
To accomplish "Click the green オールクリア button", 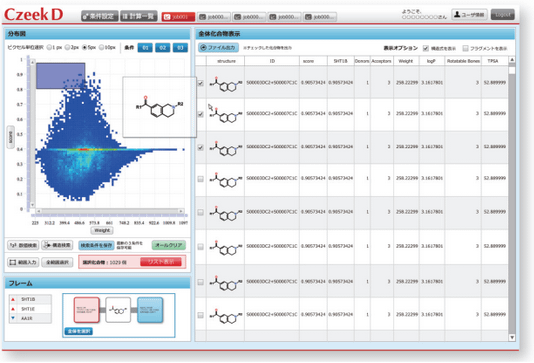I will click(169, 245).
